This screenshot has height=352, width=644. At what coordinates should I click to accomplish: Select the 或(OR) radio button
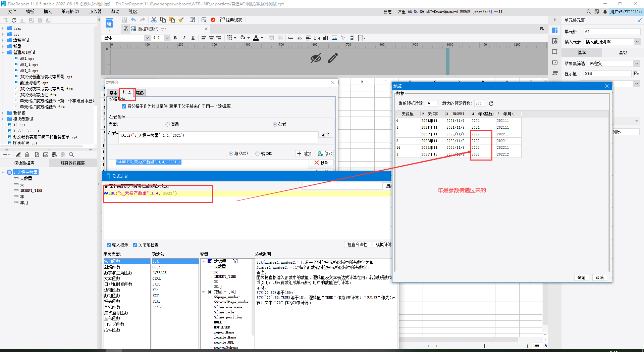coord(258,153)
